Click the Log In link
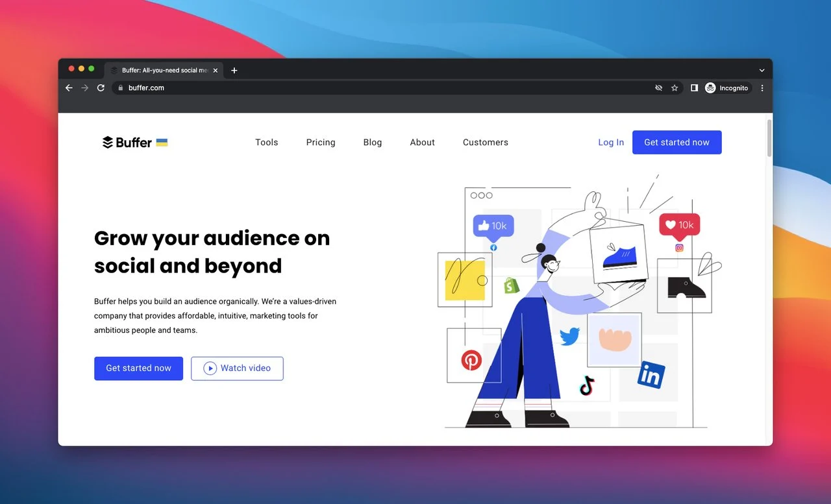This screenshot has height=504, width=831. 611,143
